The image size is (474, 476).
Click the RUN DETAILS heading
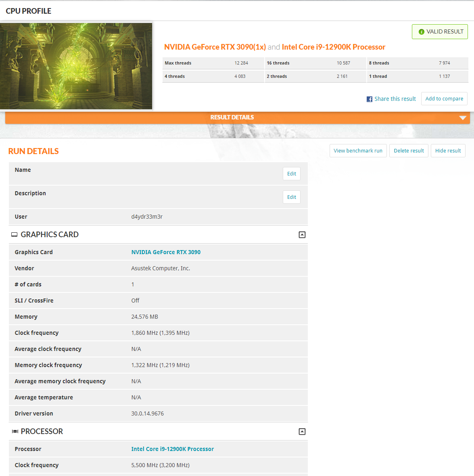click(x=33, y=151)
